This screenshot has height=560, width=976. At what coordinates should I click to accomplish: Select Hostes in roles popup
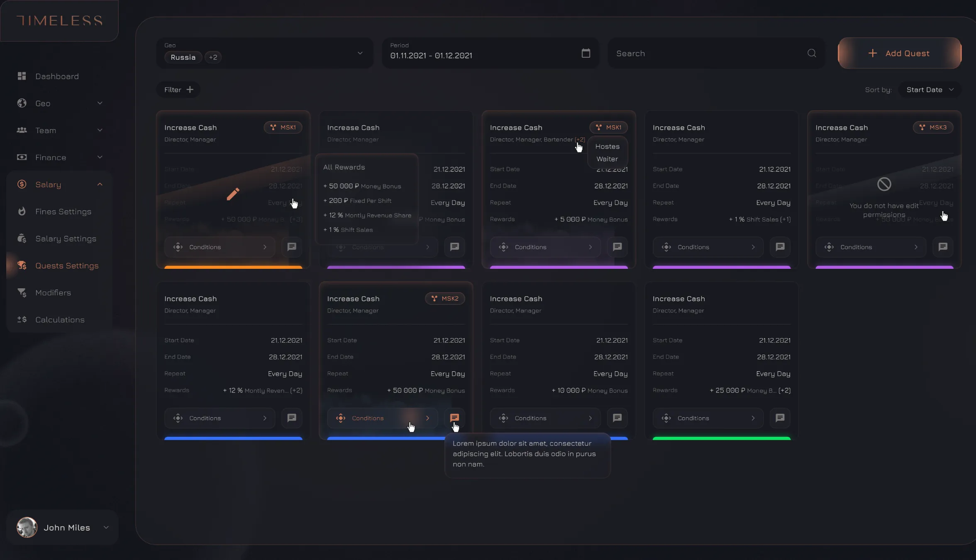point(607,146)
